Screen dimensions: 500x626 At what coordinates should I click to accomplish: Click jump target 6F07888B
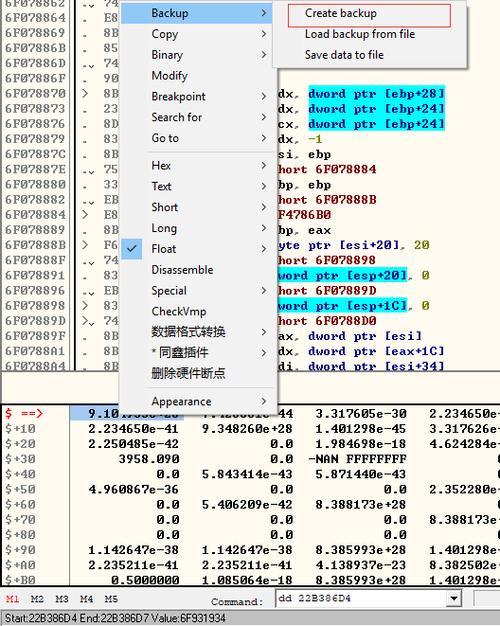tap(346, 200)
